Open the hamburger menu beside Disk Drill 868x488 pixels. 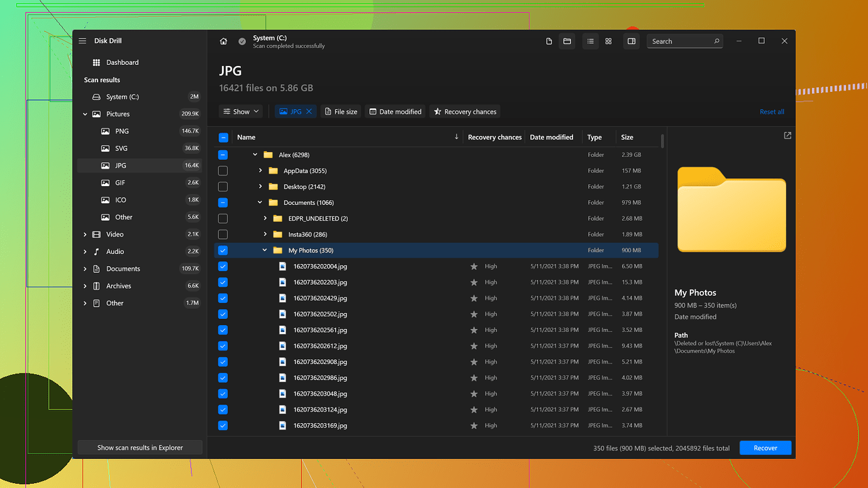(x=82, y=41)
